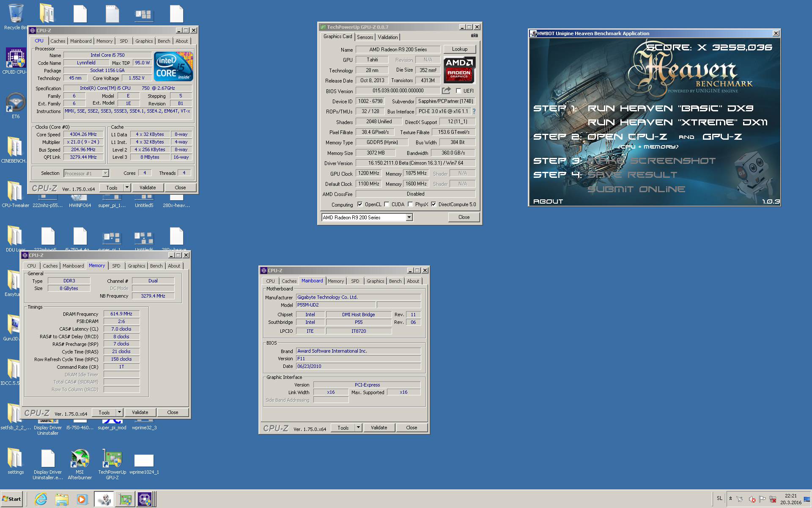Click the DRAM Frequency value 614.9 MHz
This screenshot has height=508, width=812.
[x=121, y=314]
